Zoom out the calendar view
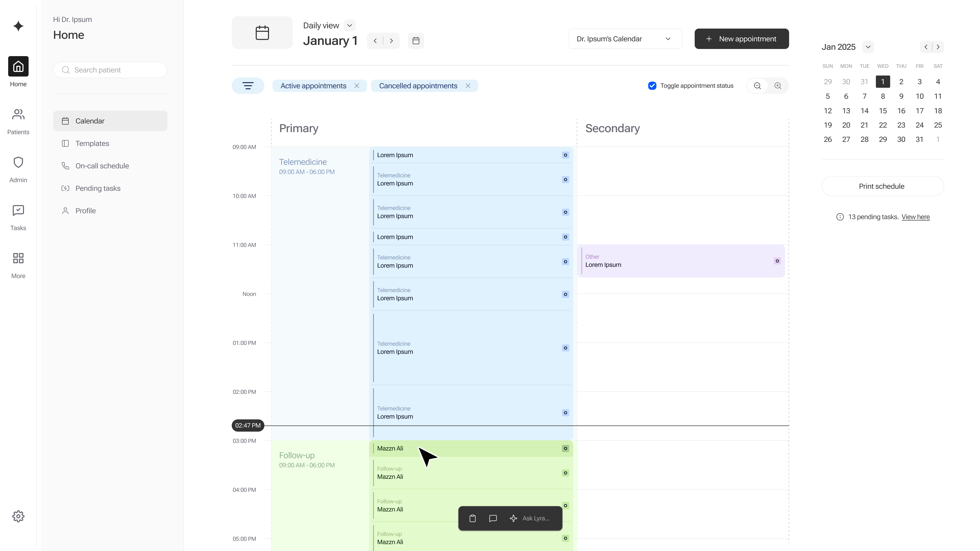 [757, 85]
